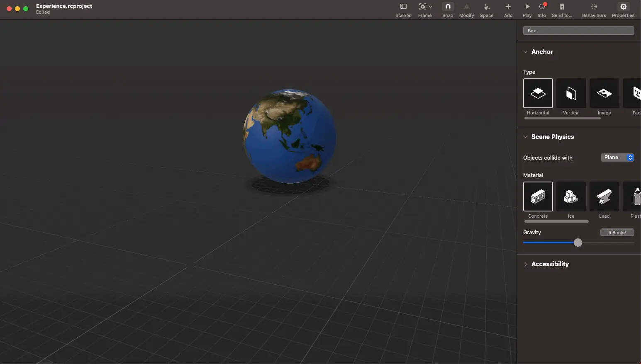The height and width of the screenshot is (364, 641).
Task: Switch to the Properties tab
Action: point(623,10)
